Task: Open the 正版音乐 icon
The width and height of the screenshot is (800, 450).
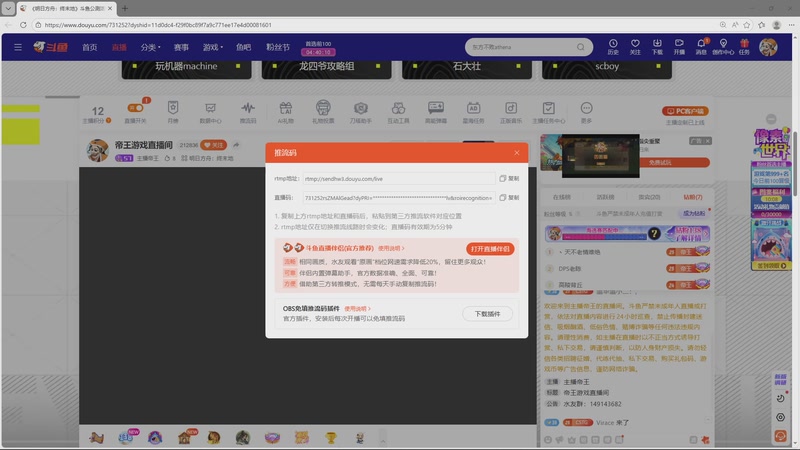Action: (x=511, y=108)
